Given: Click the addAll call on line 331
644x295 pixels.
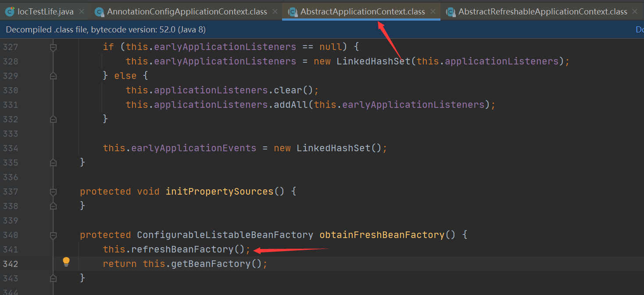Looking at the screenshot, I should point(292,105).
